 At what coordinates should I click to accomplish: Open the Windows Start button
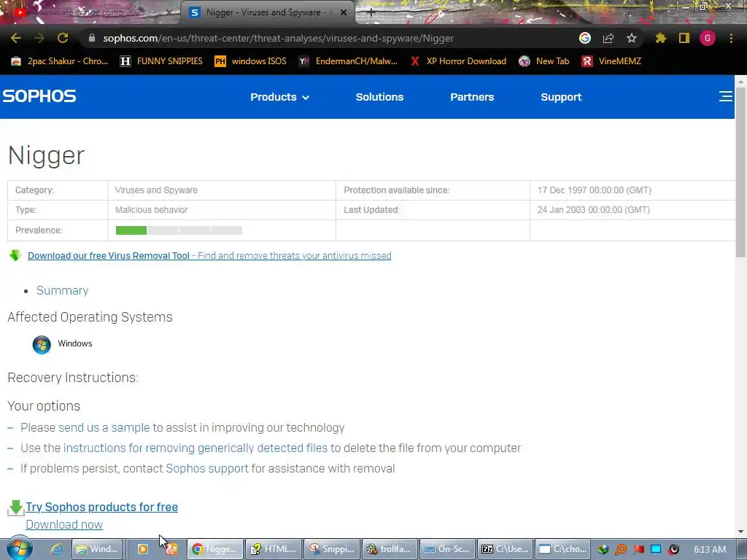(19, 548)
